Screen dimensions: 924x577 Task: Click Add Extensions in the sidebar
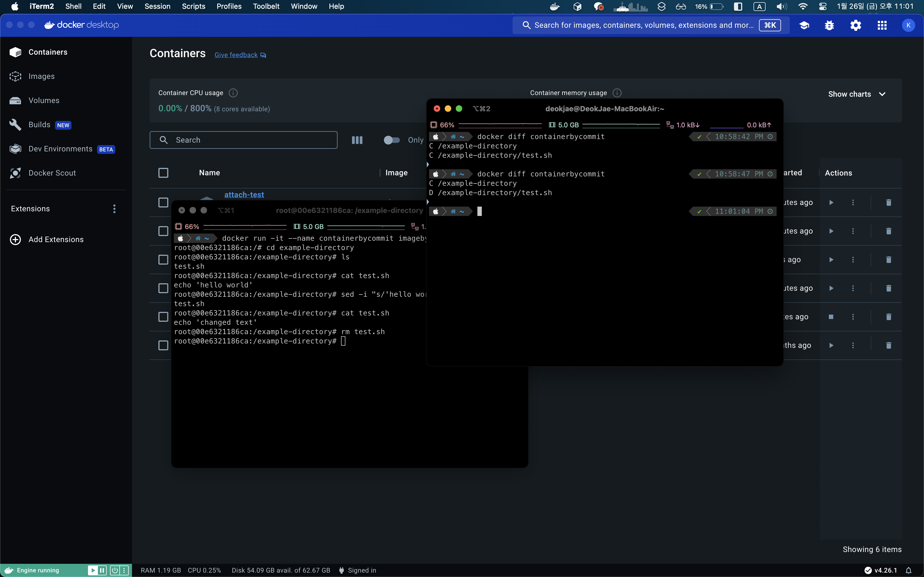(x=56, y=239)
